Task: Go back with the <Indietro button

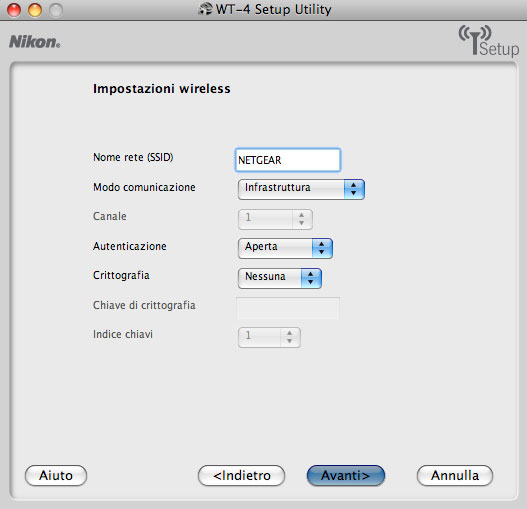Action: (242, 475)
